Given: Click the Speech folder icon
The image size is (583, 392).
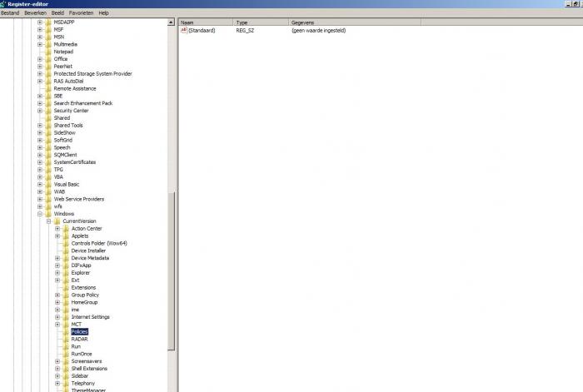Looking at the screenshot, I should [48, 147].
